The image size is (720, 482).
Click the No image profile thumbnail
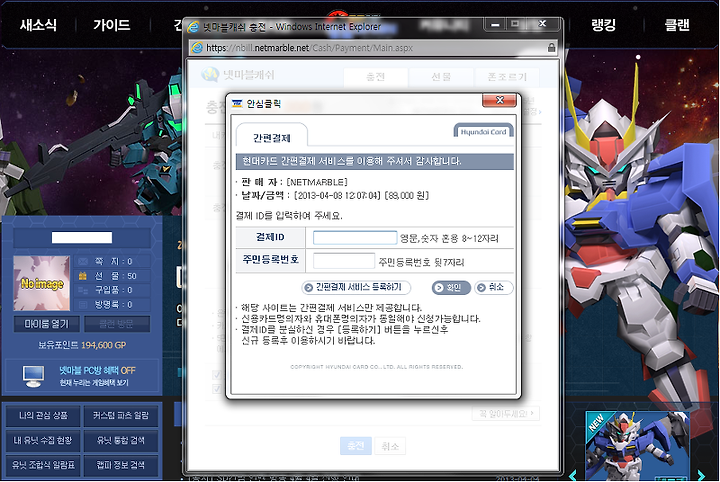tap(42, 283)
